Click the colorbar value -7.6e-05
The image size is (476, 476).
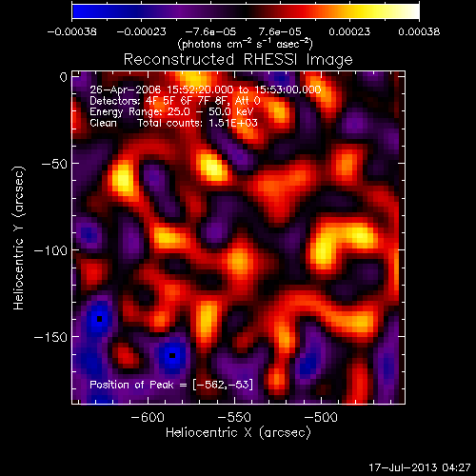[210, 31]
